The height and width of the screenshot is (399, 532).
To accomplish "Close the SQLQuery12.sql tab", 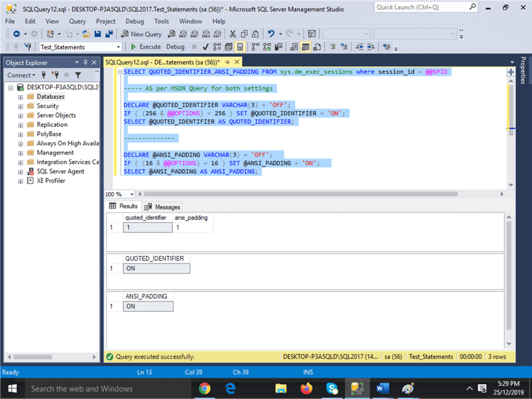I will click(x=237, y=62).
